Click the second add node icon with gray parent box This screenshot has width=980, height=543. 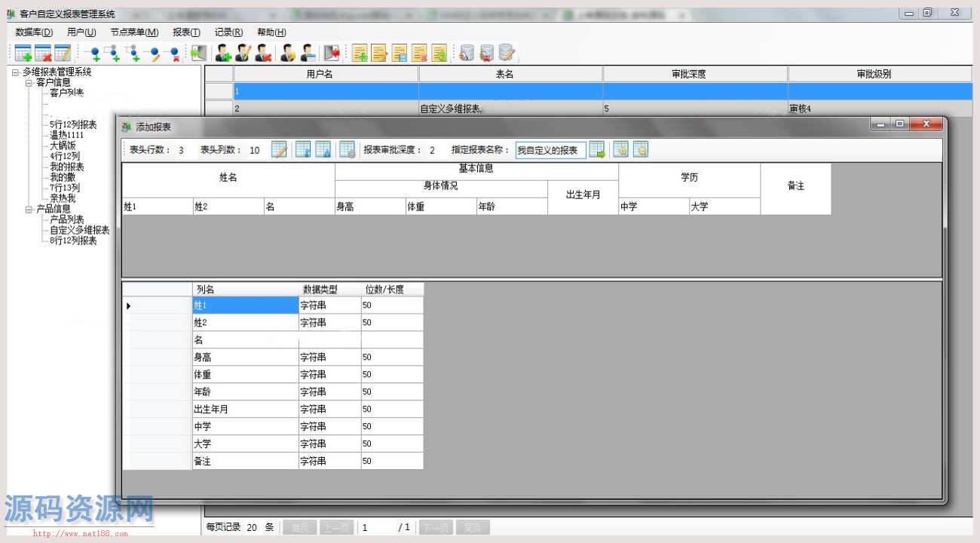112,53
